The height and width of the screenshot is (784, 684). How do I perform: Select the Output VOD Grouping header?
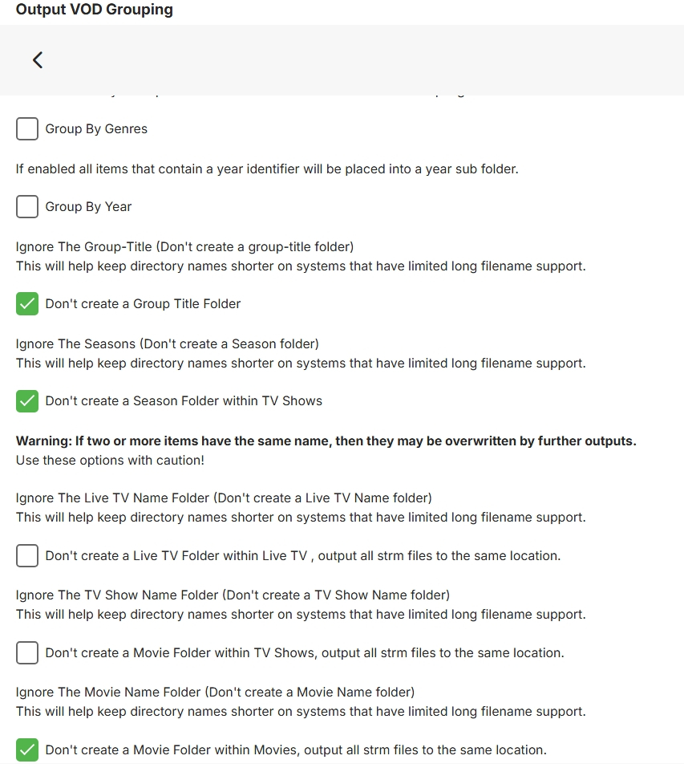(x=94, y=10)
